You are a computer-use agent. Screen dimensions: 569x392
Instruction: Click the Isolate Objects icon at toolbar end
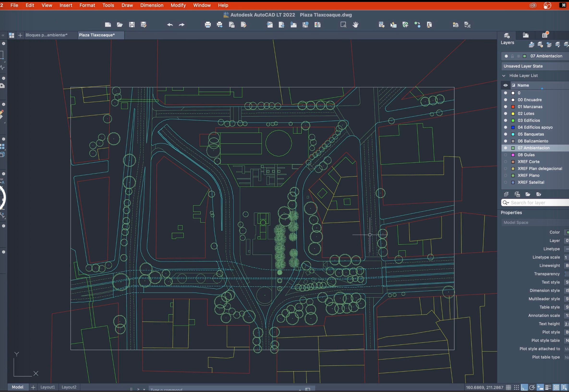click(x=467, y=24)
